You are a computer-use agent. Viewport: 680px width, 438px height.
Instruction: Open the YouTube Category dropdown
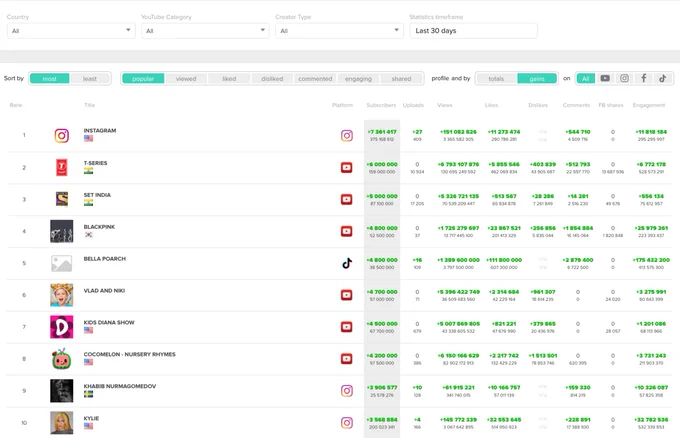[205, 31]
